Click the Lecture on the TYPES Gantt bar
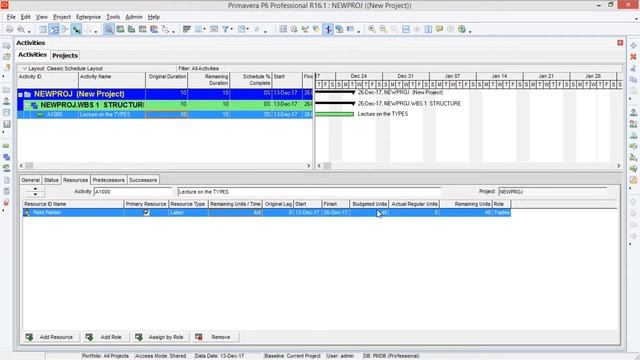 click(334, 114)
